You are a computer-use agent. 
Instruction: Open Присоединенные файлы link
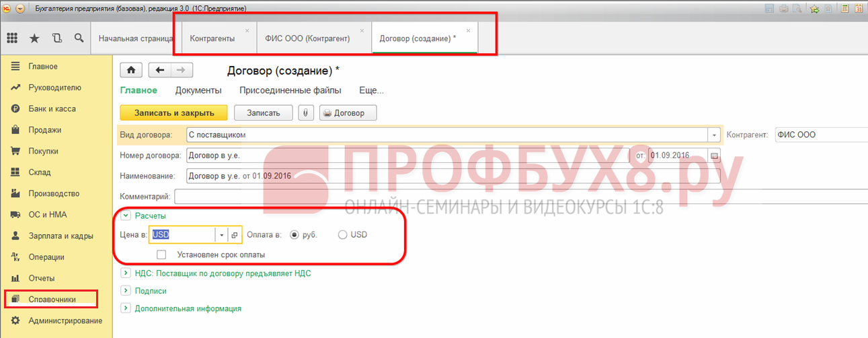pyautogui.click(x=290, y=90)
